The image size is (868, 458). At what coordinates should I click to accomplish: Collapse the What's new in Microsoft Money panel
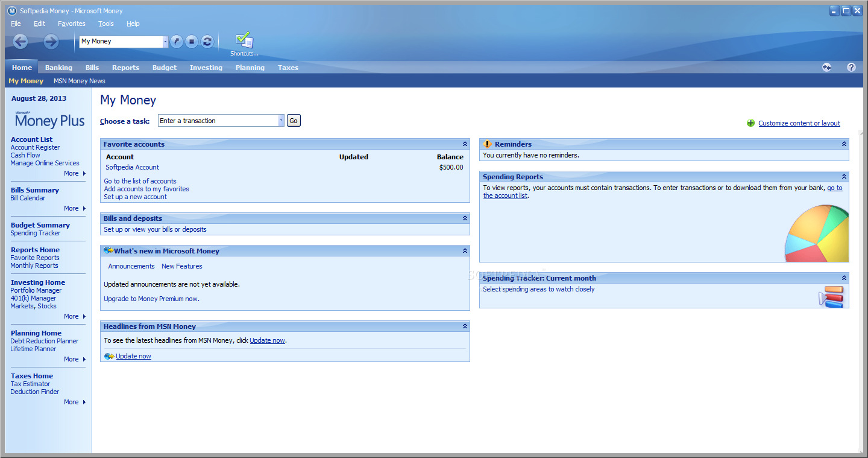pos(465,251)
